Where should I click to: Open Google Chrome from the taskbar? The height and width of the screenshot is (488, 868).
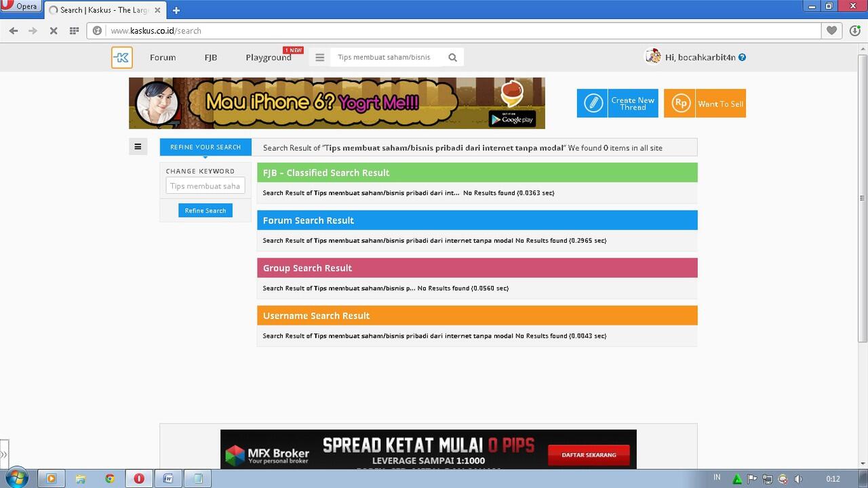coord(110,479)
